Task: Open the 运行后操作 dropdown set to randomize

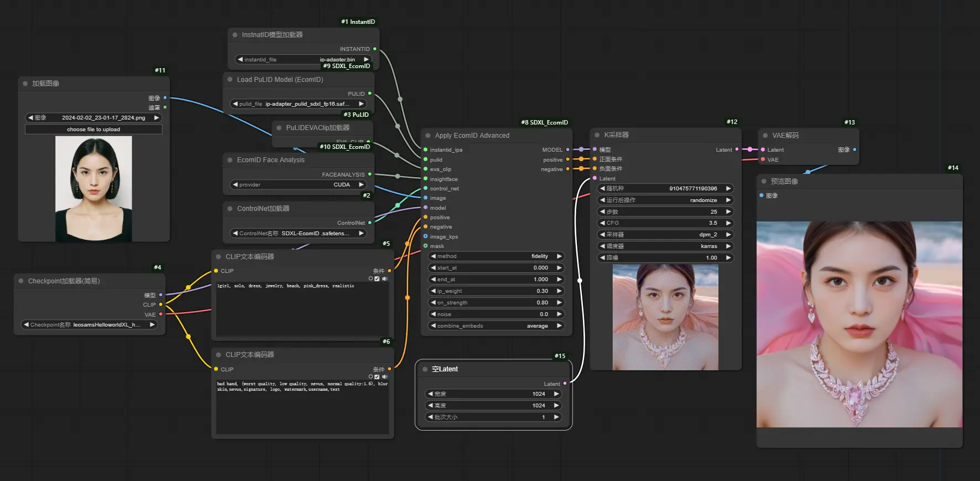Action: tap(665, 200)
